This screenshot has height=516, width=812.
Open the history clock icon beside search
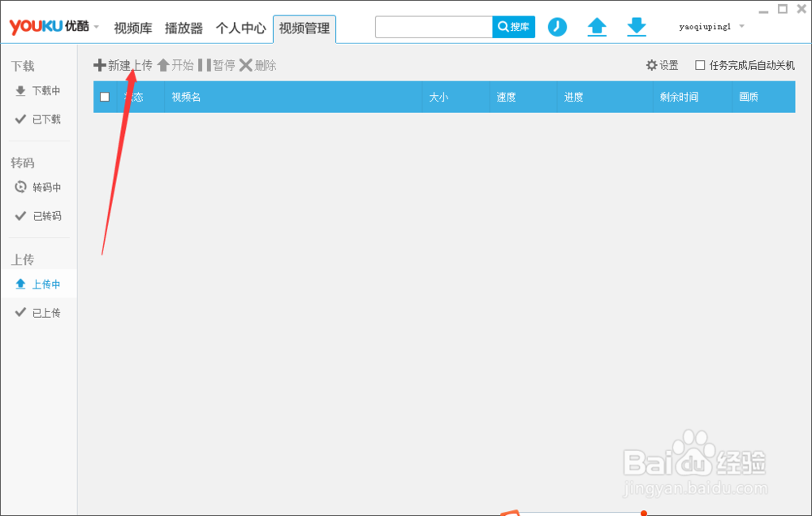pos(557,26)
